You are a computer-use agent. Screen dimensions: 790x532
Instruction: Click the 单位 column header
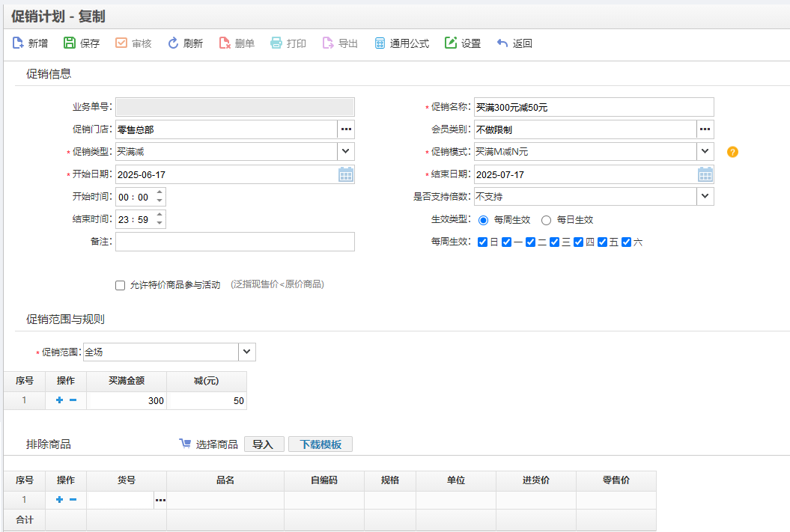[x=456, y=480]
